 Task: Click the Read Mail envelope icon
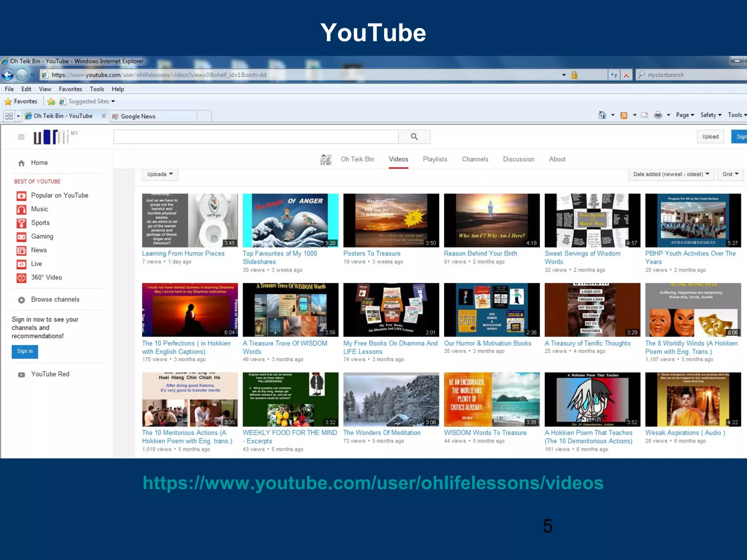pos(645,115)
